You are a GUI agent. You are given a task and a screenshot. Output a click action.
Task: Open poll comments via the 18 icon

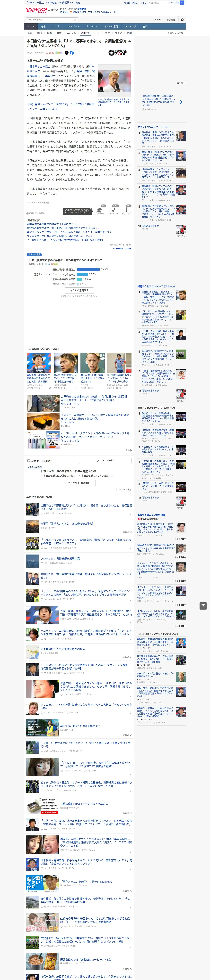(x=48, y=264)
